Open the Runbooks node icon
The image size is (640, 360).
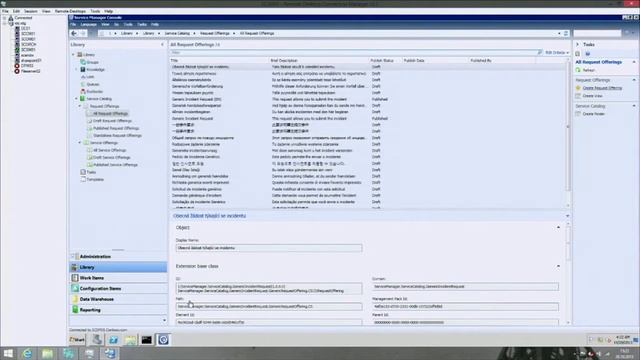point(83,91)
